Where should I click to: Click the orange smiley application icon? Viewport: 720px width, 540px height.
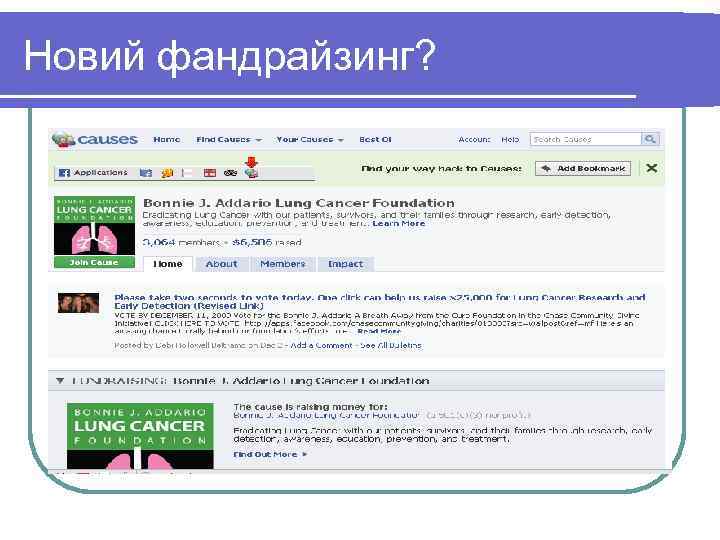(167, 173)
